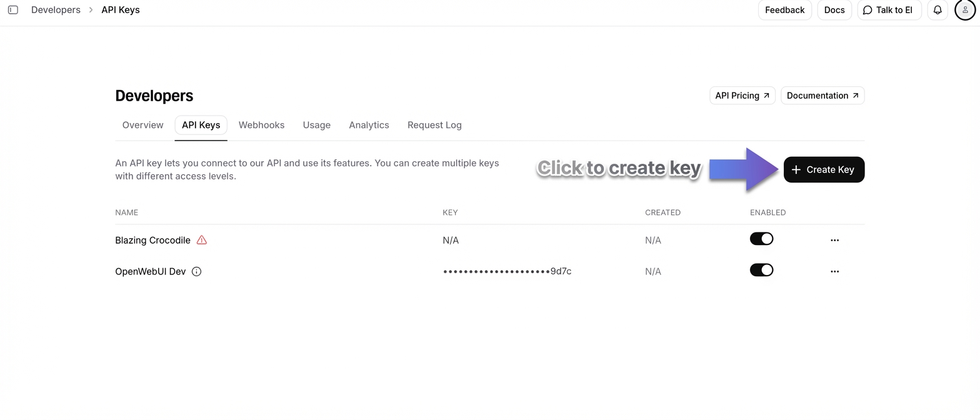
Task: Open the notifications bell
Action: 937,10
